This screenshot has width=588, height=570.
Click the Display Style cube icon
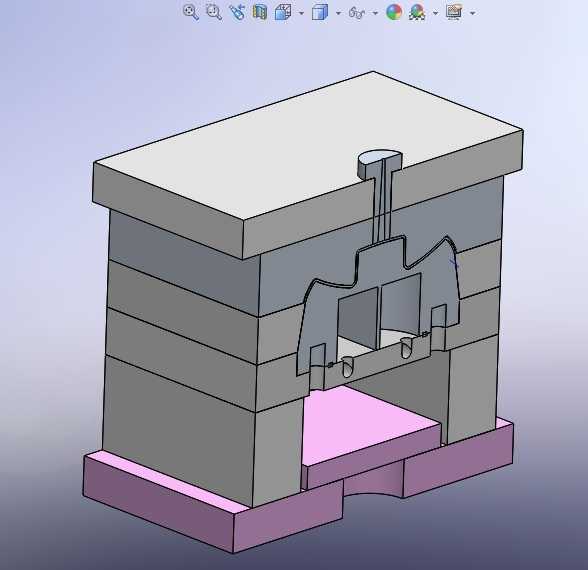320,12
